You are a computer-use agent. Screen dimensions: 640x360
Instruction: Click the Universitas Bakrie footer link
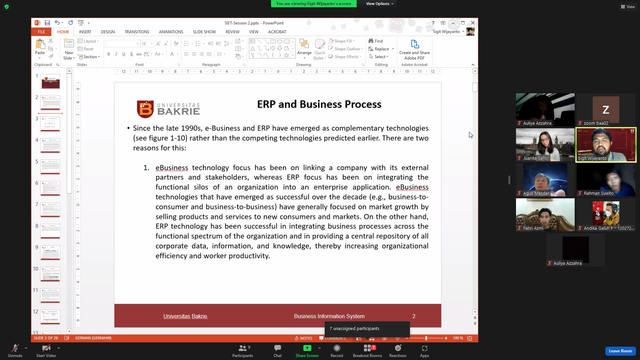tap(185, 316)
